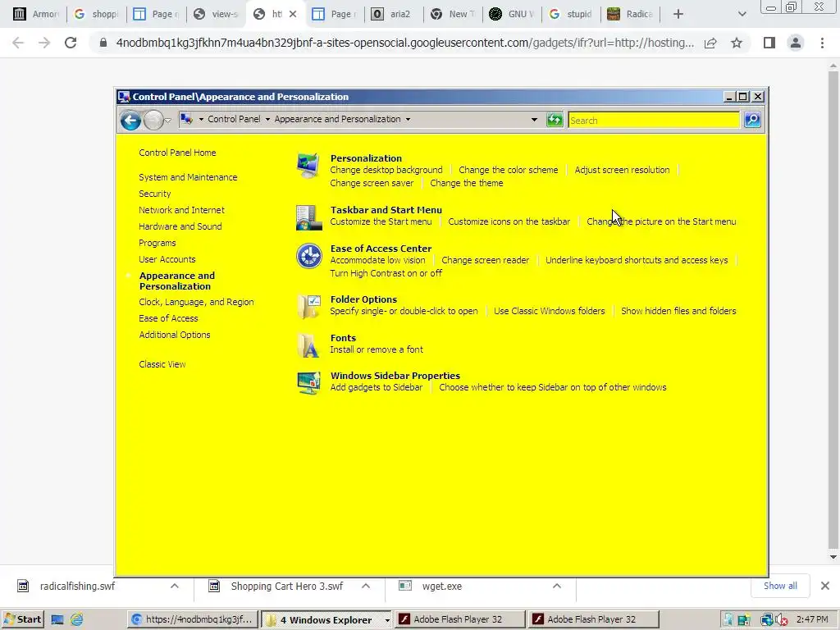Viewport: 840px width, 630px height.
Task: Toggle the browser side panel
Action: (x=769, y=43)
